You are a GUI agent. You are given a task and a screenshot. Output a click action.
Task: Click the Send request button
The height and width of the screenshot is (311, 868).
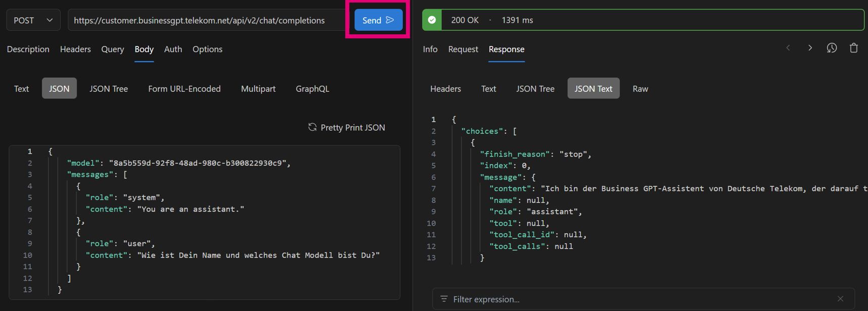[x=378, y=20]
